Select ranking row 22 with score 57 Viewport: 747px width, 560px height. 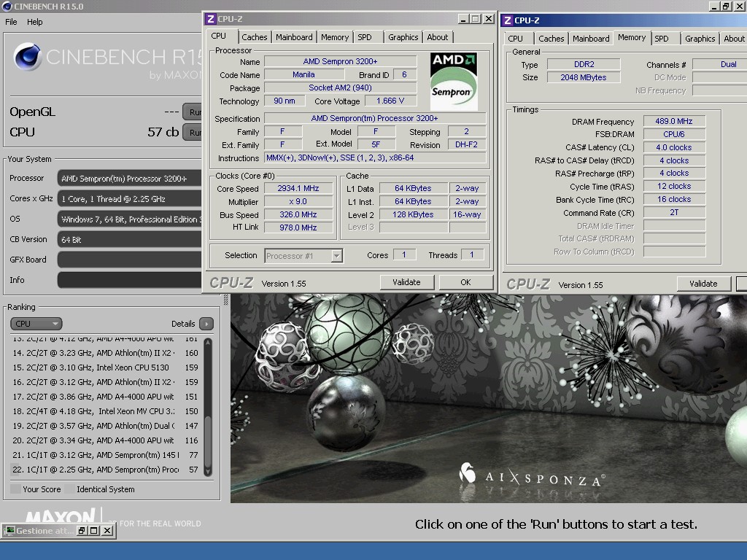tap(105, 470)
